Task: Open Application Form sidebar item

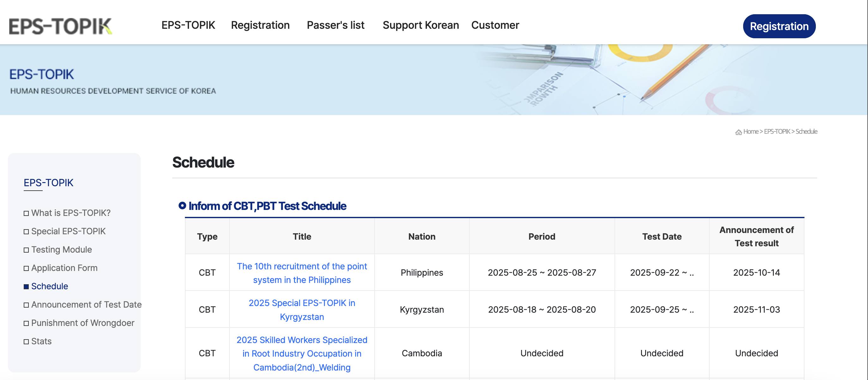Action: [x=64, y=268]
